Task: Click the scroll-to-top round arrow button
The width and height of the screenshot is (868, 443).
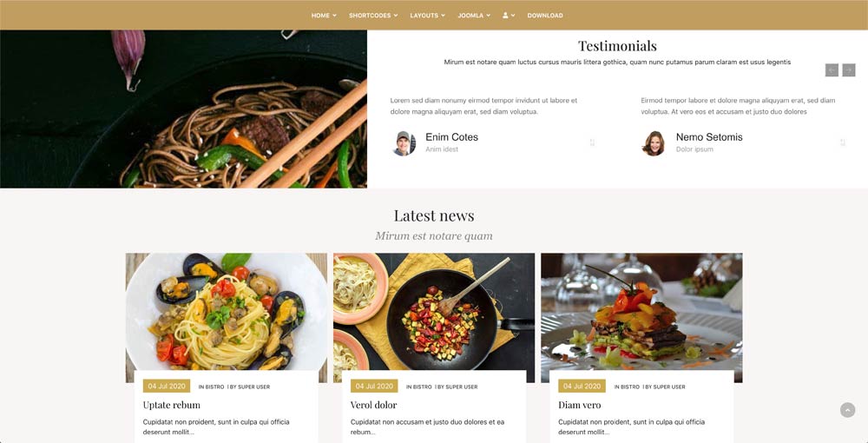Action: [847, 410]
